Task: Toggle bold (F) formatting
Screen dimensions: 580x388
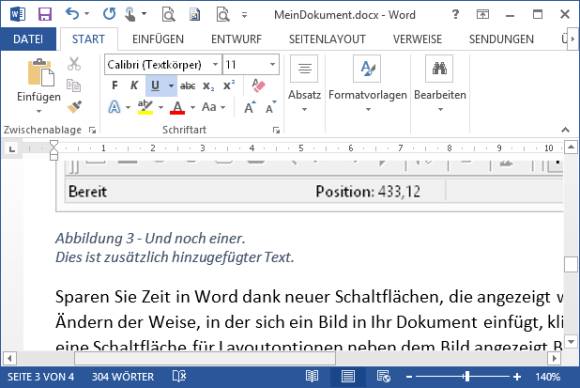Action: click(x=115, y=85)
